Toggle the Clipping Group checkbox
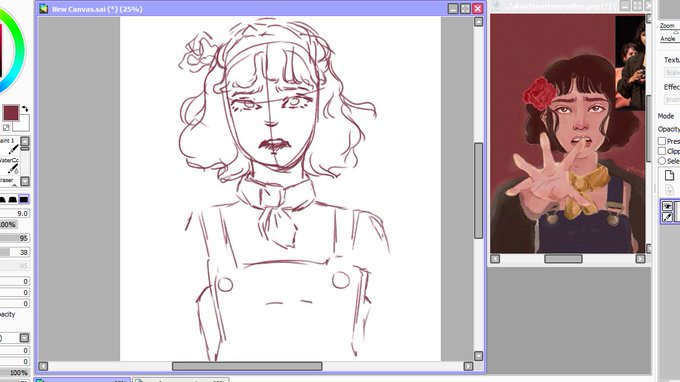This screenshot has width=680, height=382. (x=662, y=151)
